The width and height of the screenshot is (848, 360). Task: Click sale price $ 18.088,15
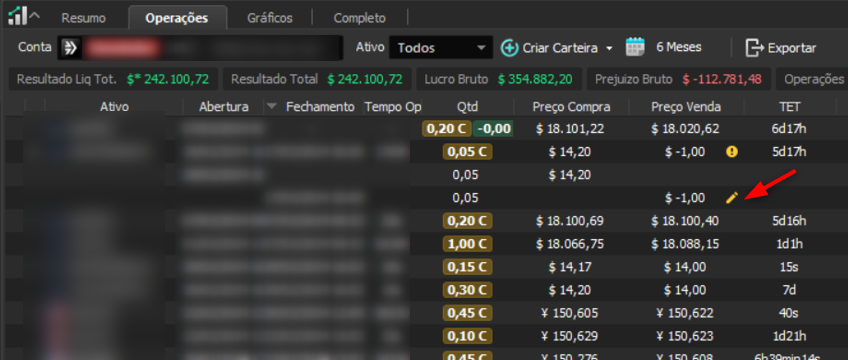pyautogui.click(x=685, y=244)
